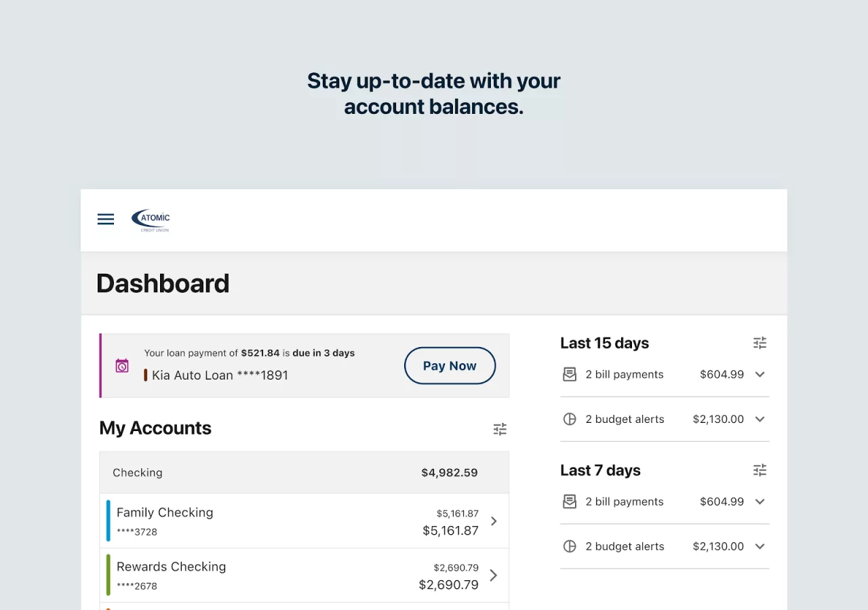Open Last 15 days filter settings icon
This screenshot has width=868, height=610.
pos(759,343)
